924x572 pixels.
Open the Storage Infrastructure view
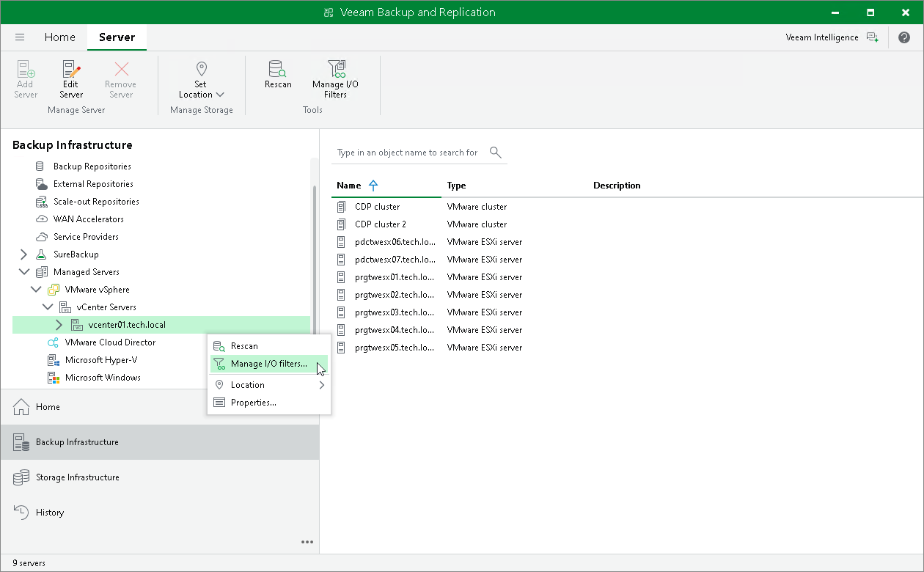160,477
